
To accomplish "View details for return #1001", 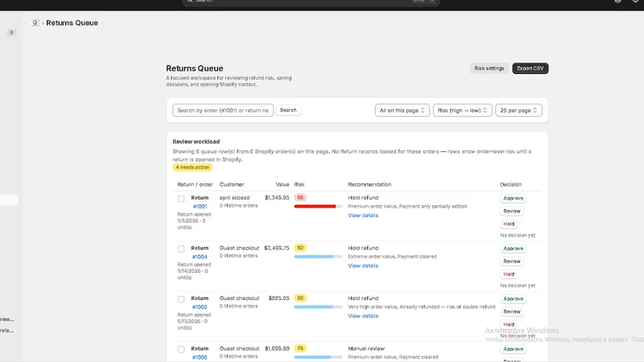I will pyautogui.click(x=363, y=216).
